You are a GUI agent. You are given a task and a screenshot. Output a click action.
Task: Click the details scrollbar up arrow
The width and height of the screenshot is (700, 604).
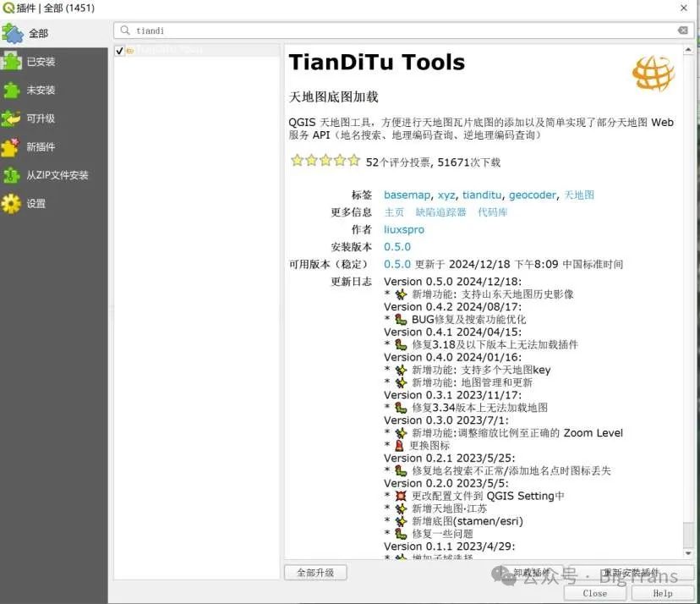point(688,50)
